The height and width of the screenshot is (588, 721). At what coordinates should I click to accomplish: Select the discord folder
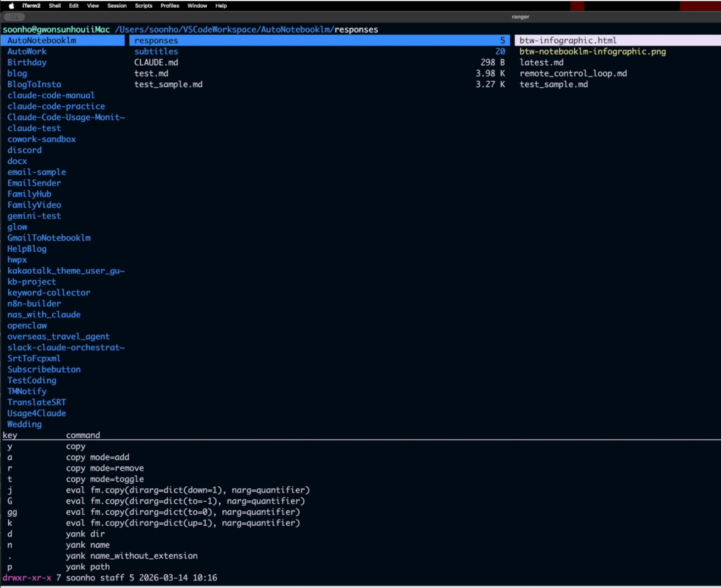point(24,150)
